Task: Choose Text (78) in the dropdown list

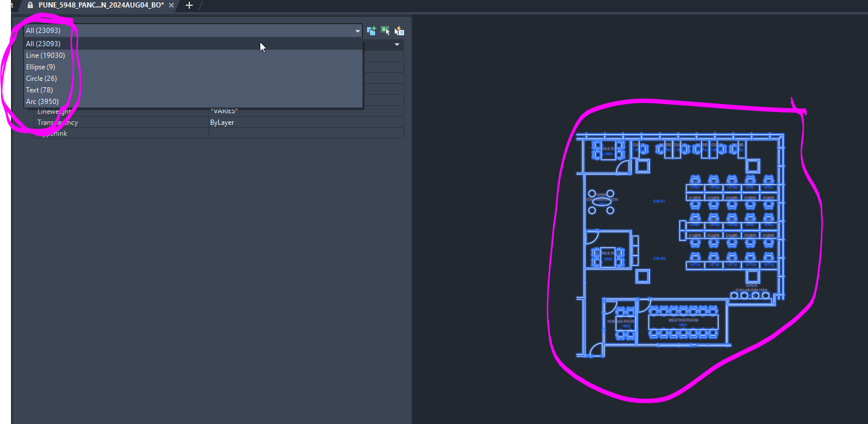Action: (x=193, y=90)
